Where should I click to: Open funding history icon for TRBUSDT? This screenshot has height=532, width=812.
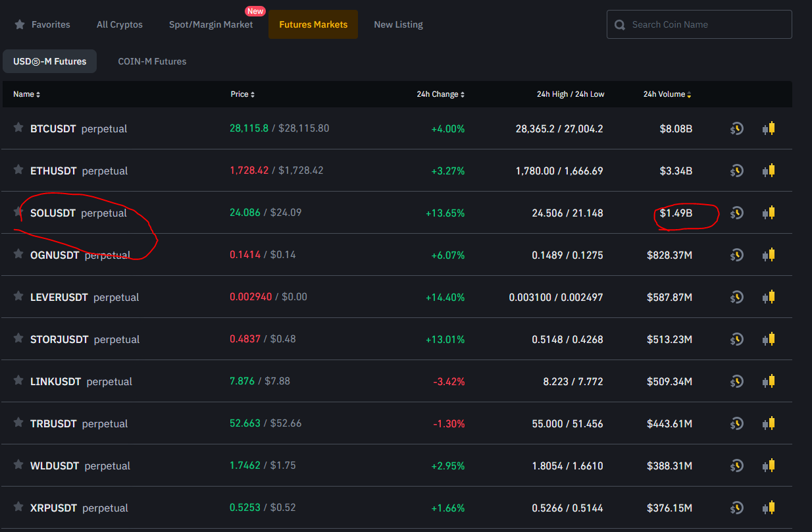tap(737, 423)
